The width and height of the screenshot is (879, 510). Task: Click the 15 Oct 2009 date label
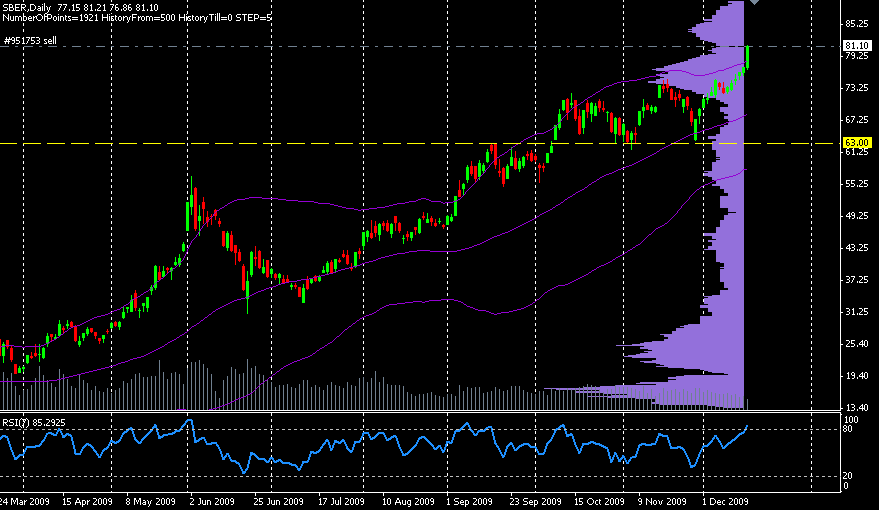tap(598, 500)
